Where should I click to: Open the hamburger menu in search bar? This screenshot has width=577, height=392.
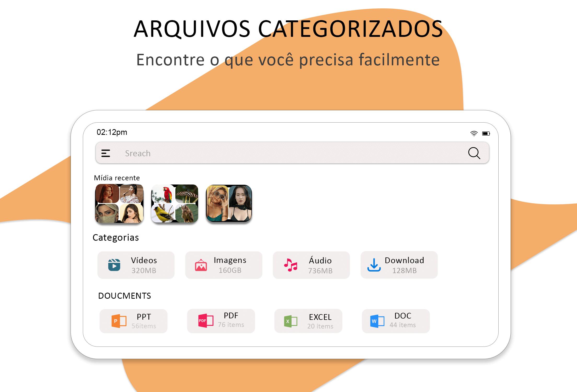pos(106,153)
